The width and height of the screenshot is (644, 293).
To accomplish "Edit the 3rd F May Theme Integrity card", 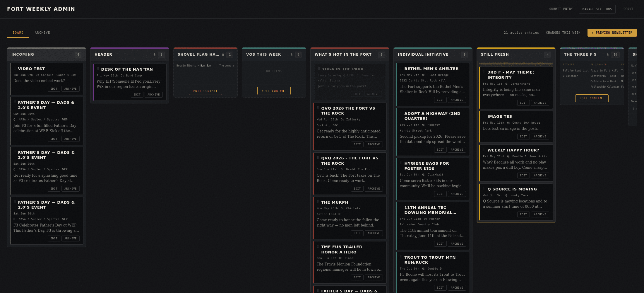I will [523, 103].
